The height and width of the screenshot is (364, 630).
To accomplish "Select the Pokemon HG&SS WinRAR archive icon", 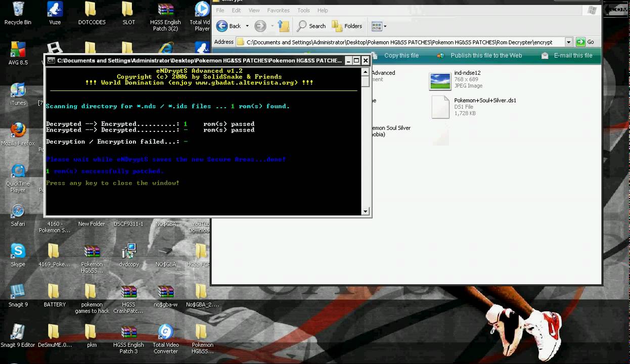I will click(x=92, y=258).
